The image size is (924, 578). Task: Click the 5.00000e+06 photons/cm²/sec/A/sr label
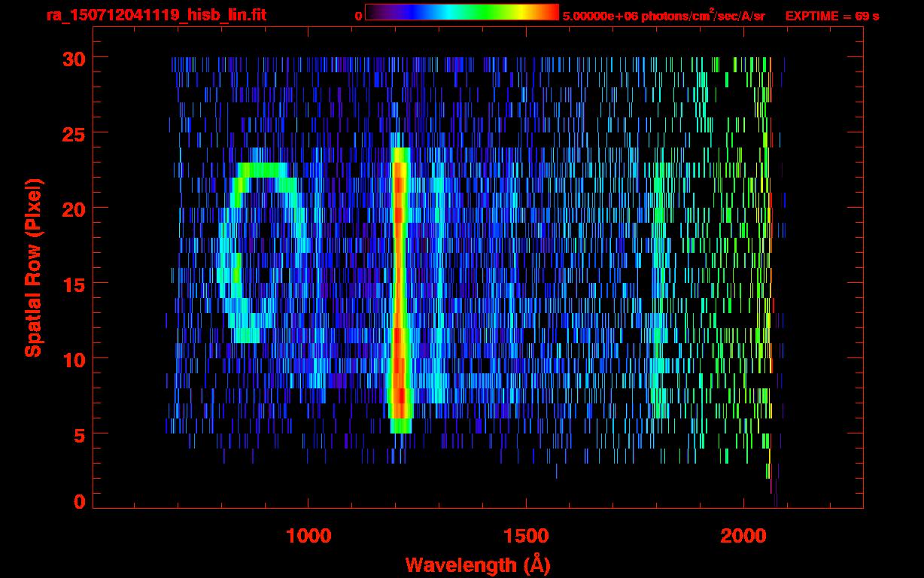point(664,15)
